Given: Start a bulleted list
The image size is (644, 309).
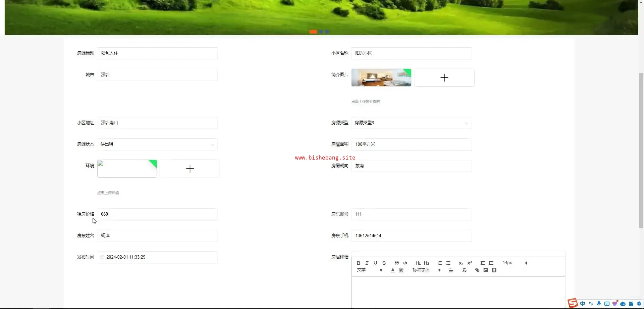Looking at the screenshot, I should click(x=448, y=263).
